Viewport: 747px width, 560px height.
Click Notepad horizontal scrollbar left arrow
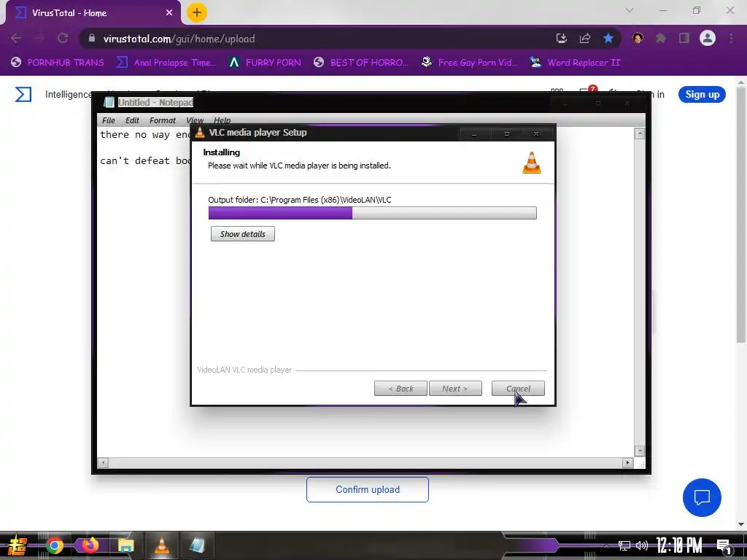103,462
